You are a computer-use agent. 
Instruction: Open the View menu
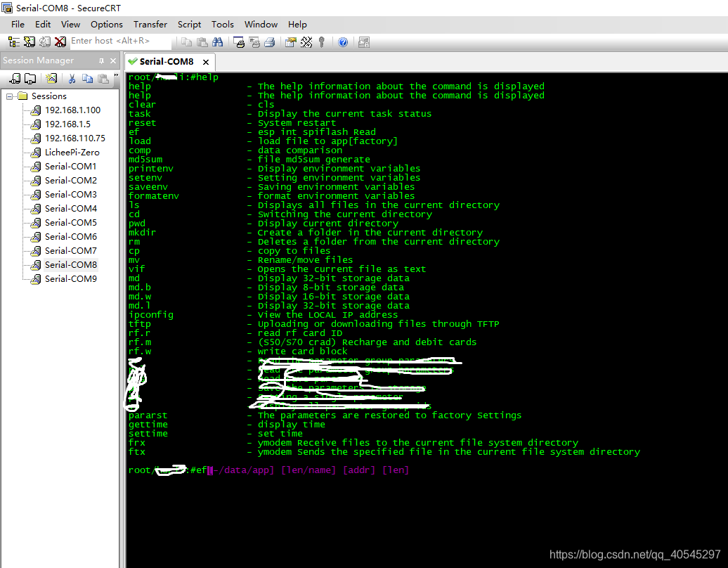(x=70, y=25)
